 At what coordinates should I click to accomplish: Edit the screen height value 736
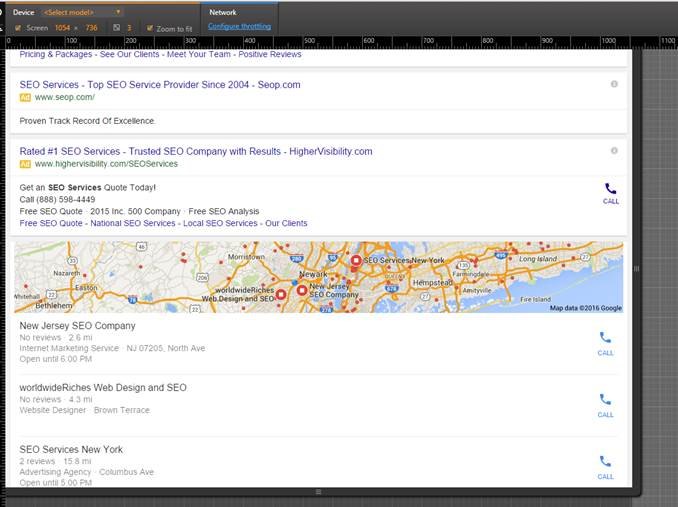pos(91,28)
